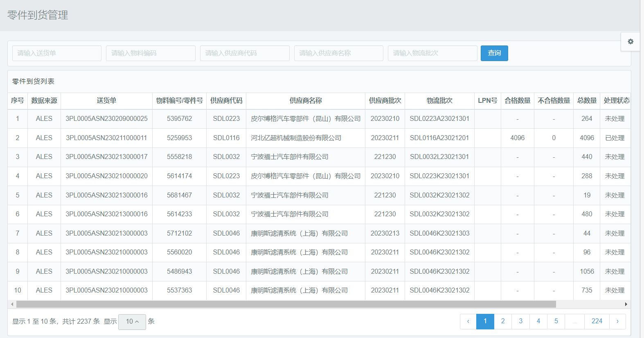Select pagination page 4
644x338 pixels.
(538, 321)
